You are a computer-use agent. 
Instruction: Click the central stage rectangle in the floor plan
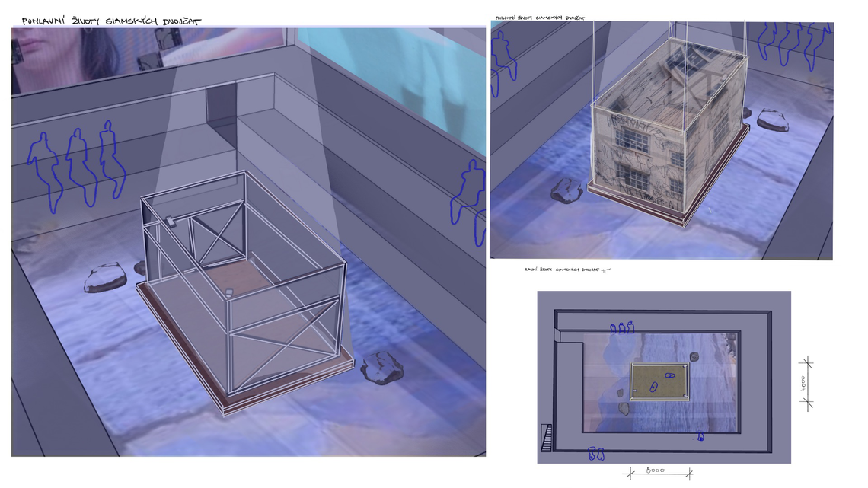[x=659, y=382]
